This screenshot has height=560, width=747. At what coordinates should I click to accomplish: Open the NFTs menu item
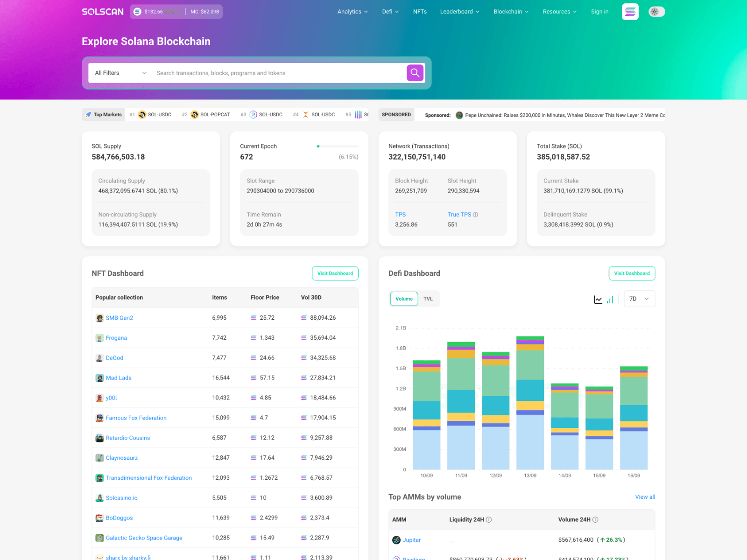pos(420,12)
